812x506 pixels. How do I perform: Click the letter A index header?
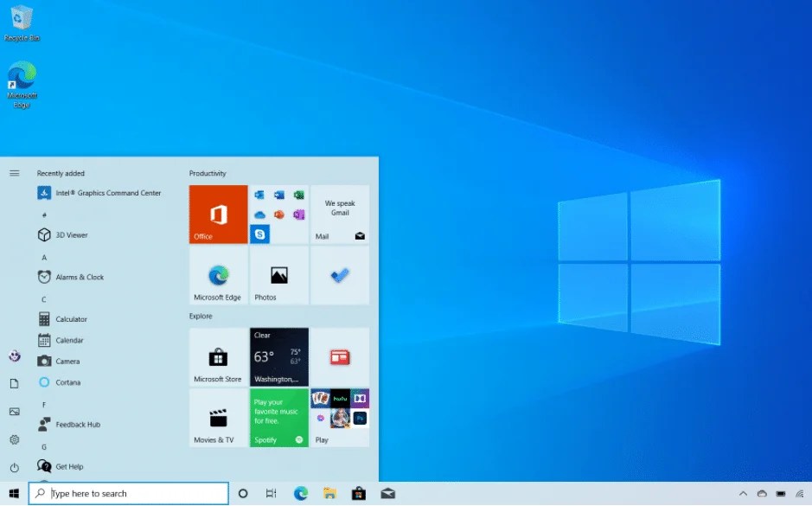pos(44,258)
